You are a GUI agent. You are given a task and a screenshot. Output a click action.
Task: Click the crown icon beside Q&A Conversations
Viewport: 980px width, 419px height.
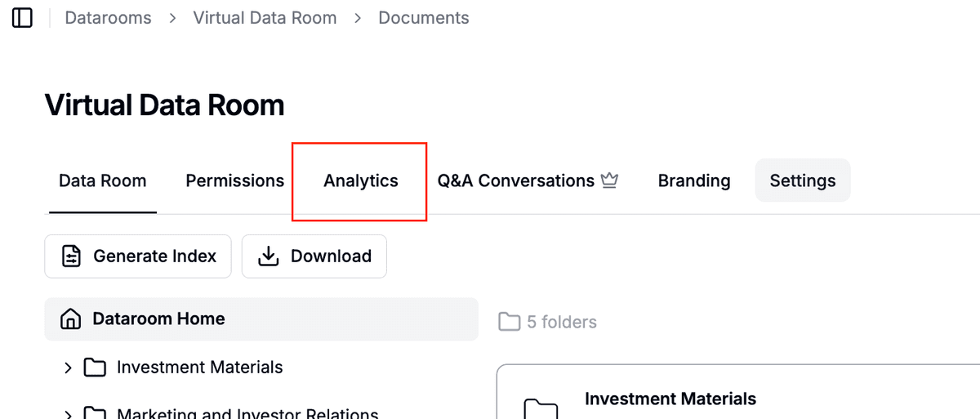point(609,181)
